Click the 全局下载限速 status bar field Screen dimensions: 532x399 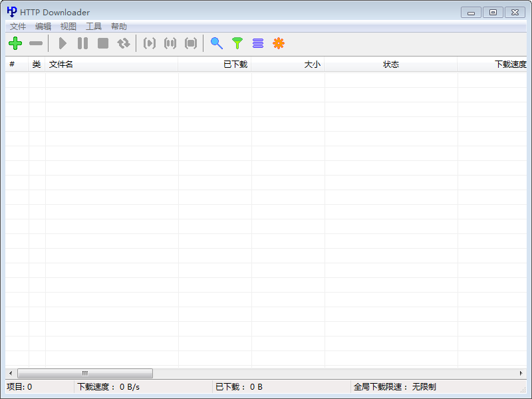click(395, 387)
